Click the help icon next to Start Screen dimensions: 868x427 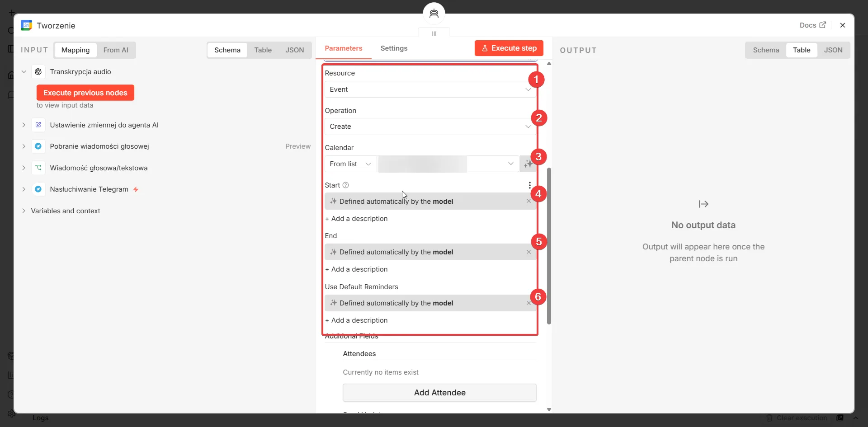pyautogui.click(x=346, y=185)
